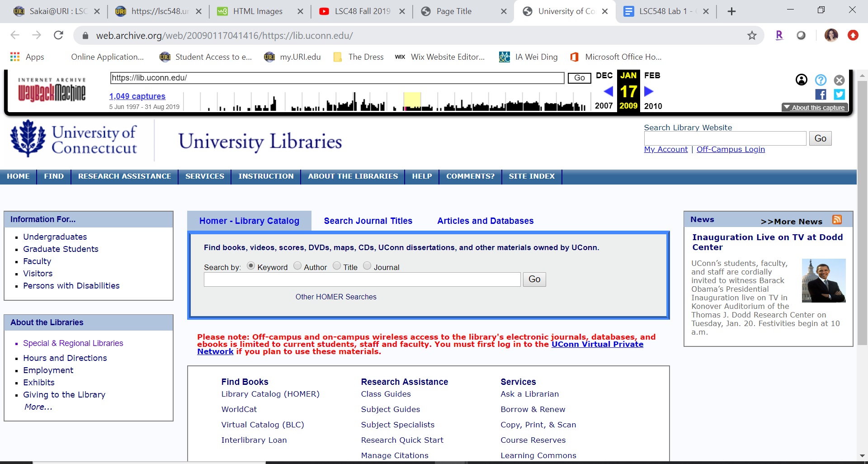Click Go in the HOMER catalog search
This screenshot has width=868, height=464.
coord(534,279)
